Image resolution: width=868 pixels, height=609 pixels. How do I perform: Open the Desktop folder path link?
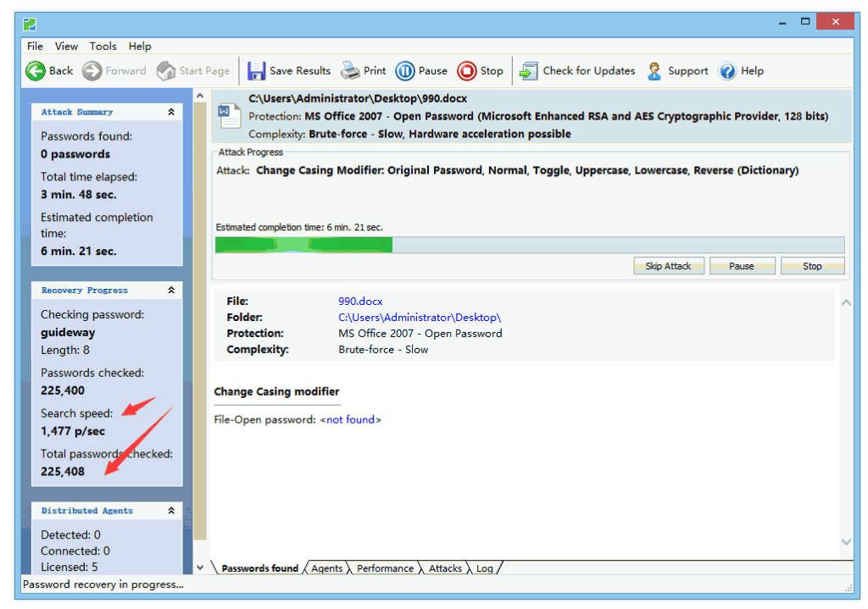tap(419, 318)
